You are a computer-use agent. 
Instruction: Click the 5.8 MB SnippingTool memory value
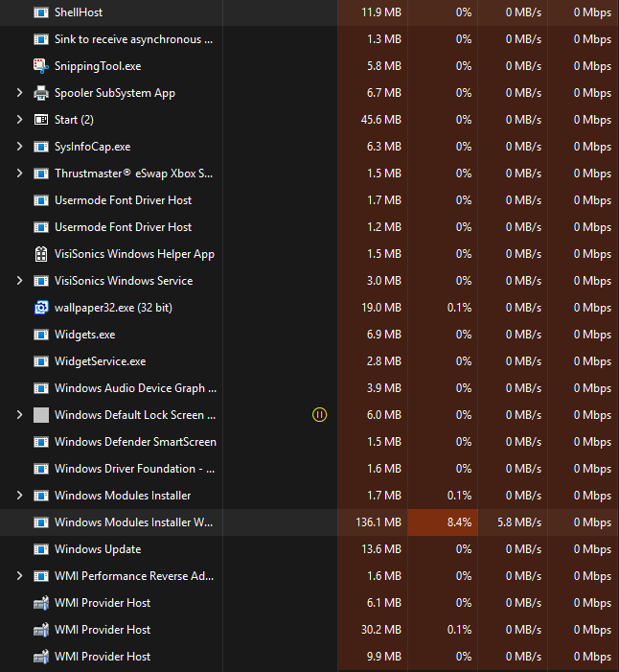pos(384,66)
